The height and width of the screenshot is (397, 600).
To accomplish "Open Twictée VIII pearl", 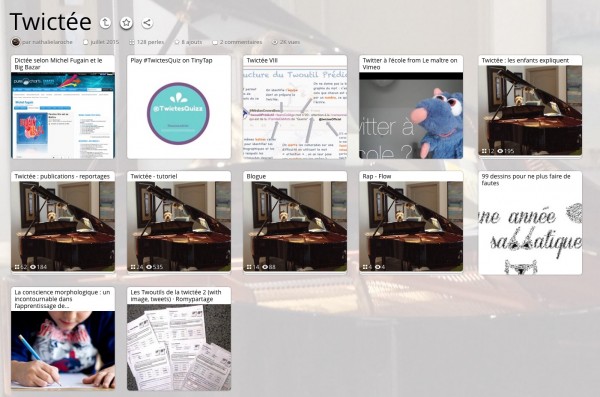I will click(x=295, y=107).
